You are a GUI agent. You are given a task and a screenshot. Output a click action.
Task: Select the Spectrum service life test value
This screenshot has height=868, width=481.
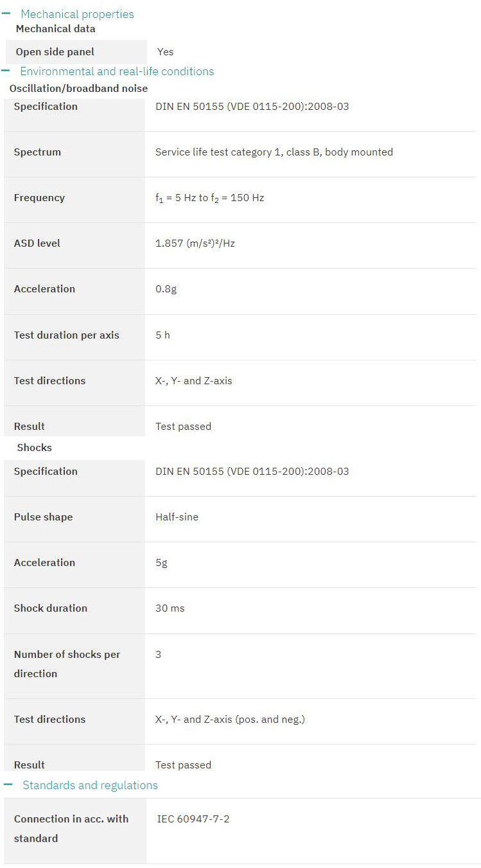[x=274, y=152]
